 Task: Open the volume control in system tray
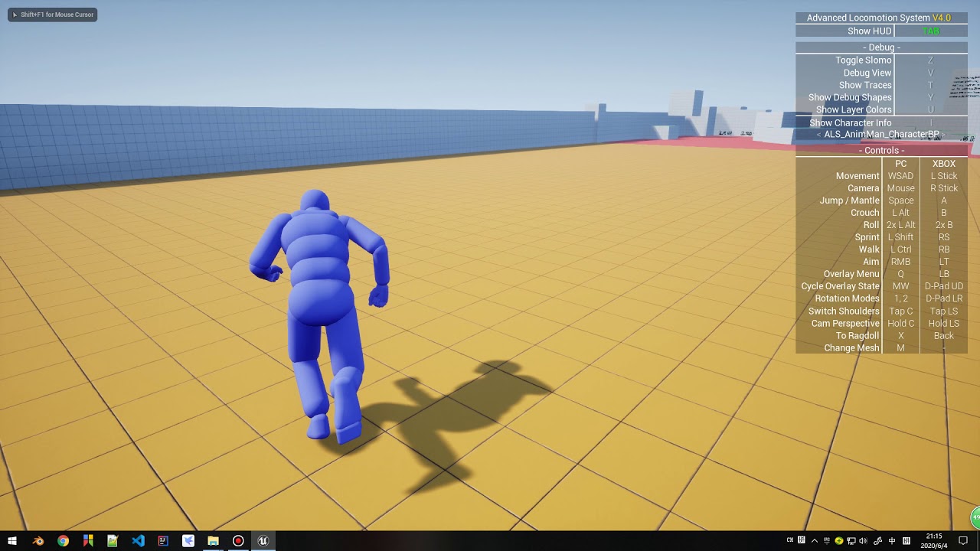(x=863, y=541)
